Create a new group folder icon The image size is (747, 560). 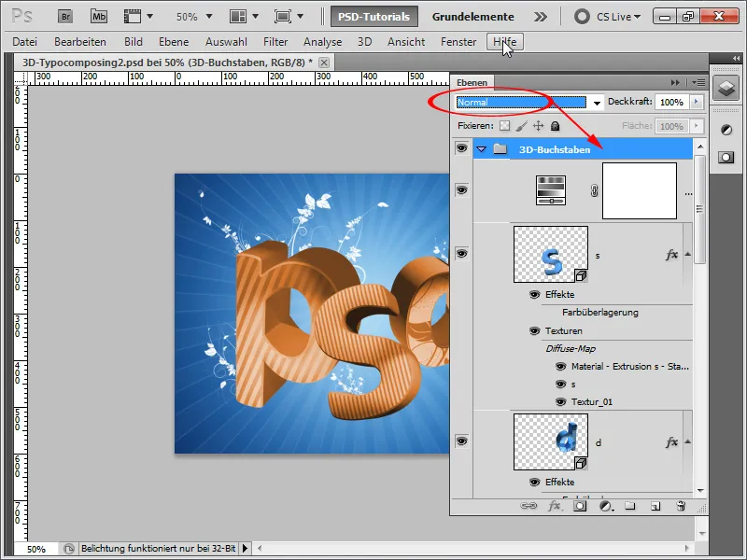[630, 506]
